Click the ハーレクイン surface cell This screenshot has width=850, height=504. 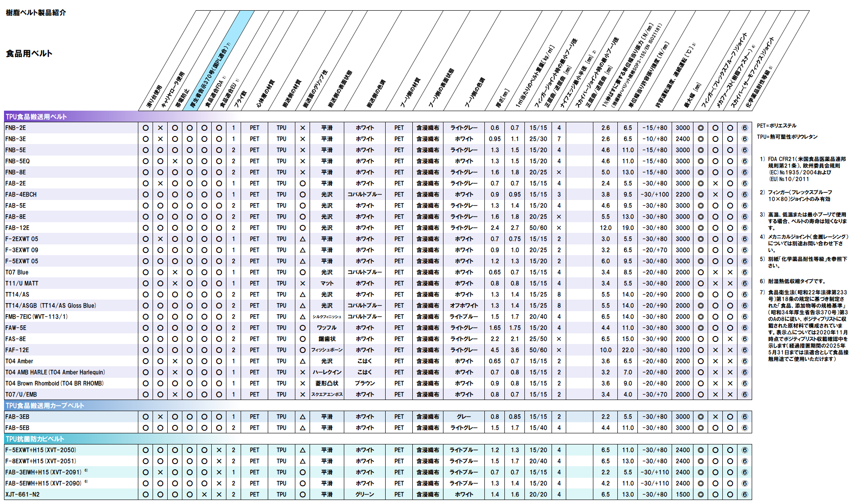point(327,372)
